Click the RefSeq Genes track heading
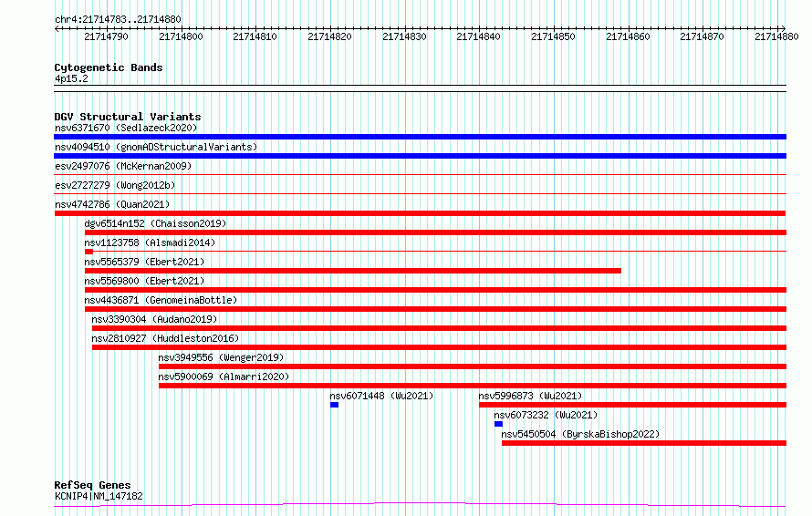 [92, 486]
